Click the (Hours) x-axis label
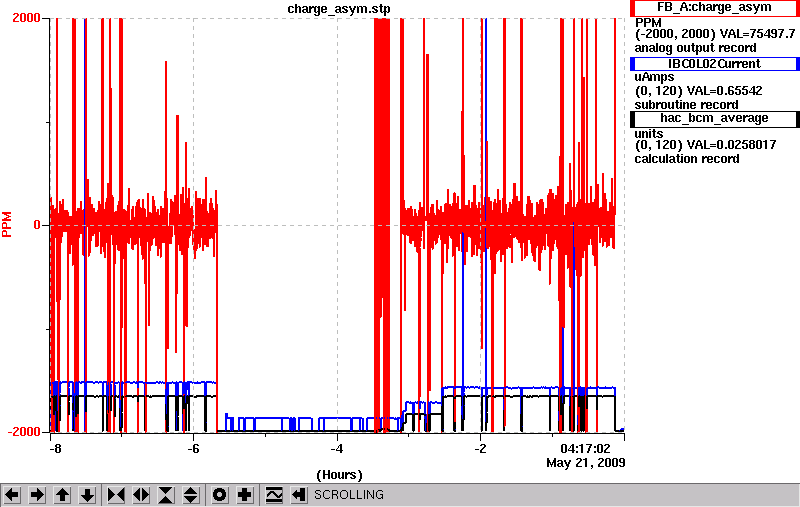Viewport: 800px width, 507px height. tap(339, 475)
